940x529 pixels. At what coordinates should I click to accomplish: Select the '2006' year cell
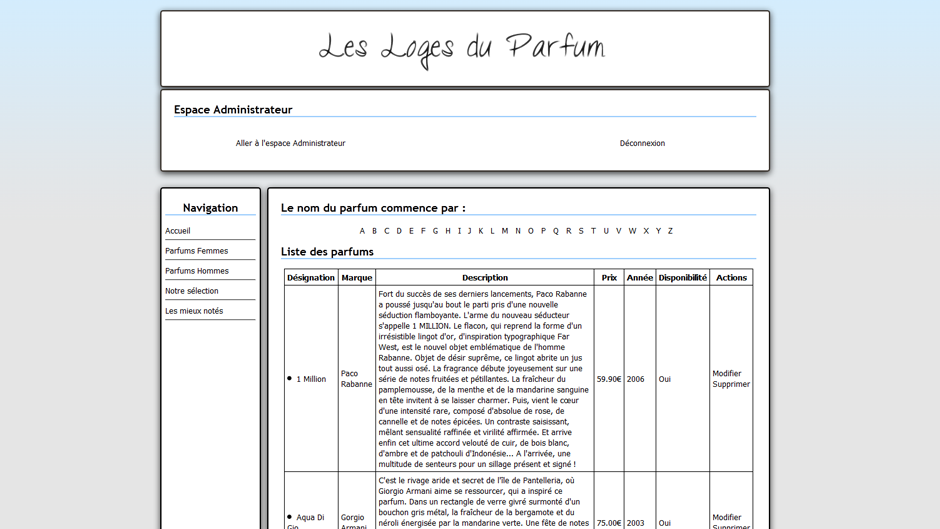point(640,379)
